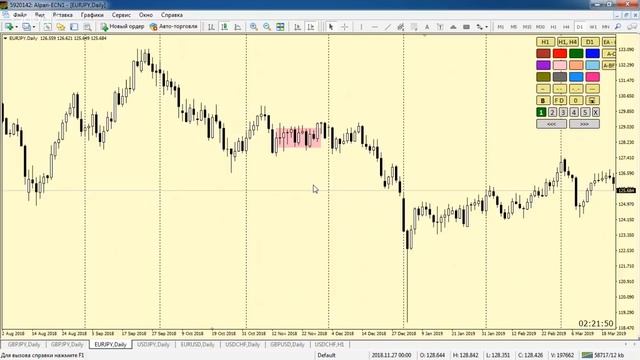Switch to bar chart icon
The height and width of the screenshot is (360, 640).
(211, 27)
